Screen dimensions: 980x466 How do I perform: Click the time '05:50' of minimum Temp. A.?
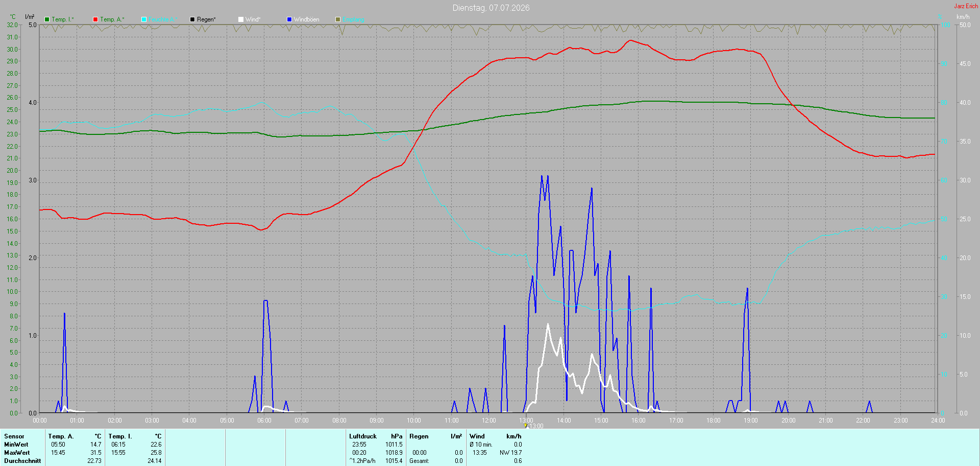[58, 445]
